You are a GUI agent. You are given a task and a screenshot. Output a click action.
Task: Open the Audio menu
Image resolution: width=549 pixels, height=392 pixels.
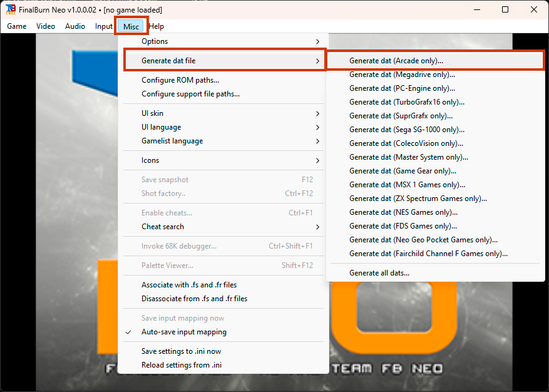pos(75,26)
